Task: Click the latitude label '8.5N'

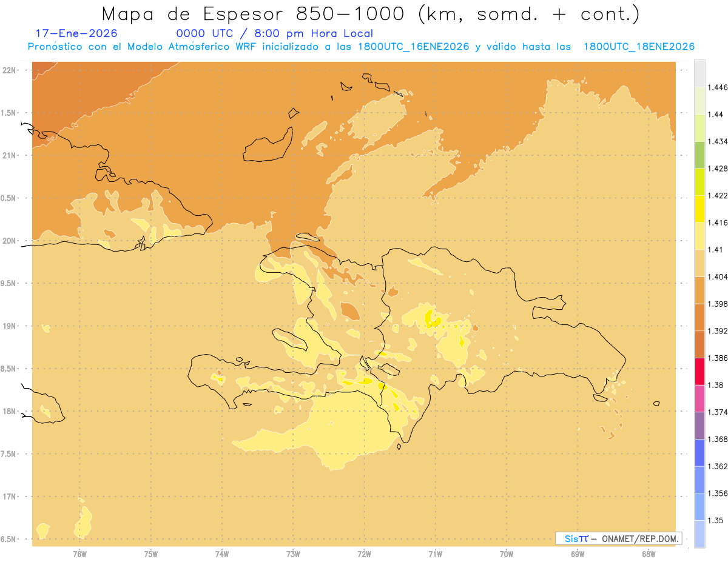Action: click(x=8, y=369)
